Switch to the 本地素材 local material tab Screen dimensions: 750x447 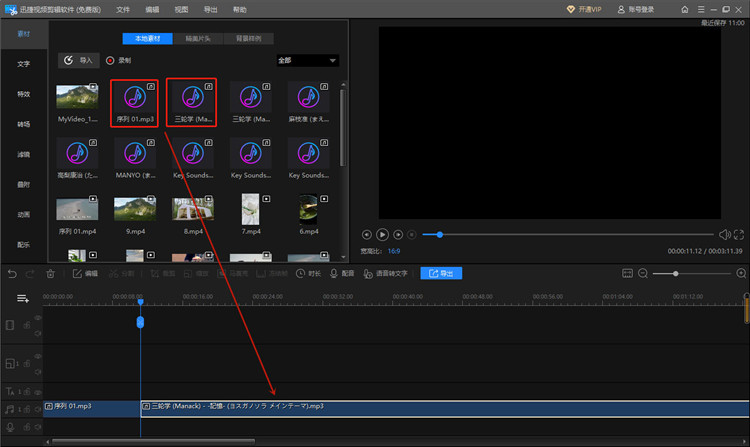(147, 38)
